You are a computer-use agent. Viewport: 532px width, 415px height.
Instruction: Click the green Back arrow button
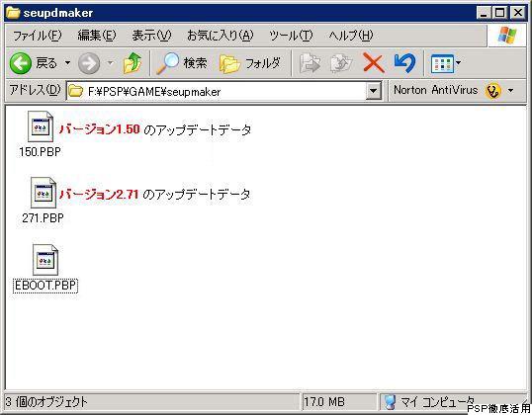[x=21, y=63]
